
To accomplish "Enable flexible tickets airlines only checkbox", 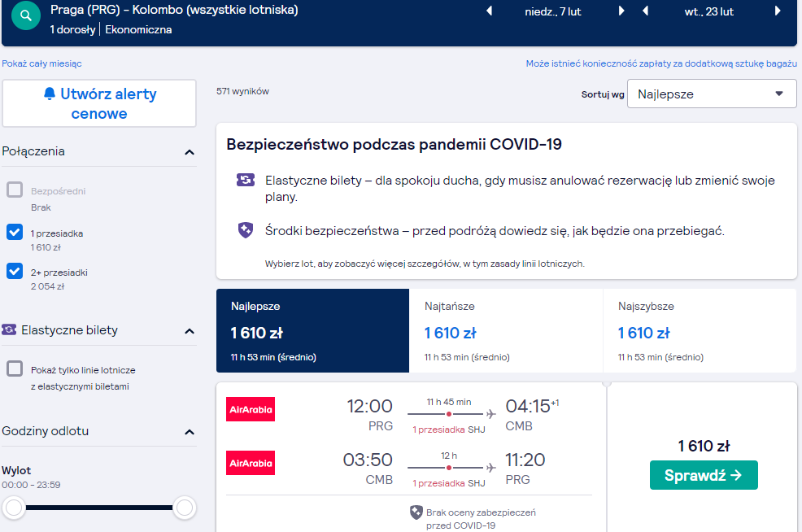I will click(15, 368).
